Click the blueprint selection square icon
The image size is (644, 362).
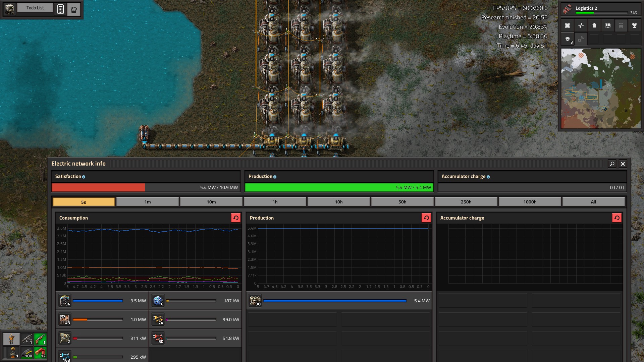click(568, 25)
